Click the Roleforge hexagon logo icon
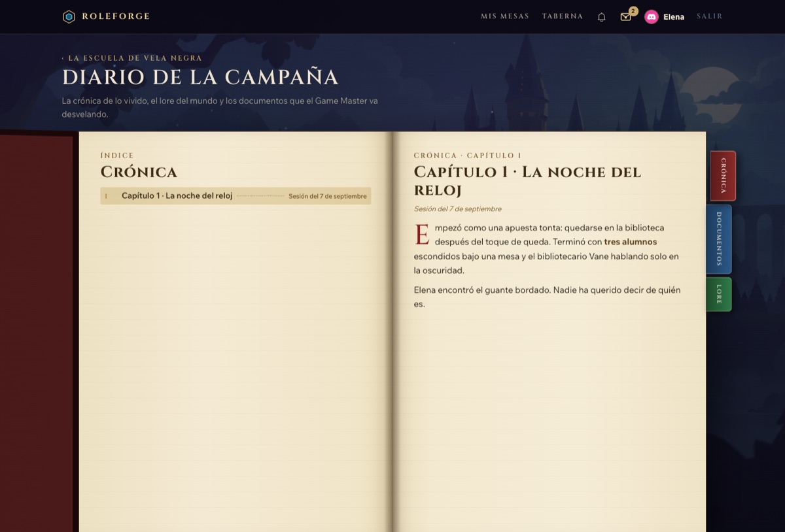Screen dimensions: 785x532 [69, 16]
